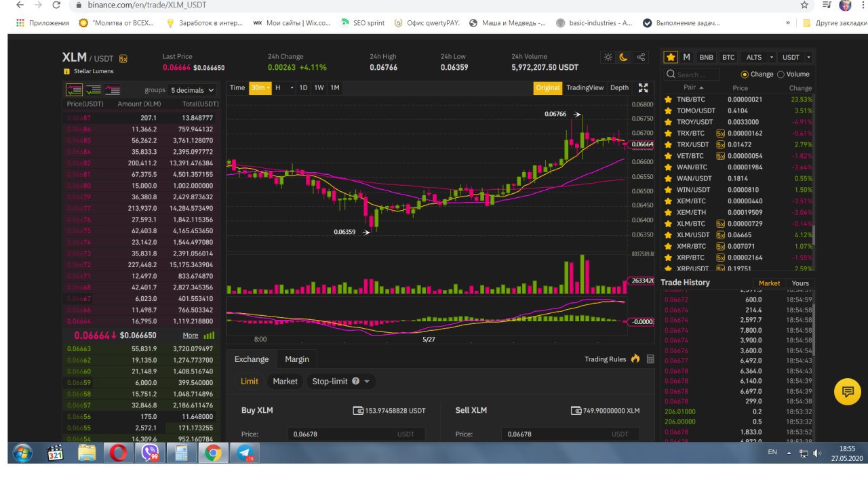Select the combined buy/sell order book view icon
The width and height of the screenshot is (868, 488).
[74, 89]
